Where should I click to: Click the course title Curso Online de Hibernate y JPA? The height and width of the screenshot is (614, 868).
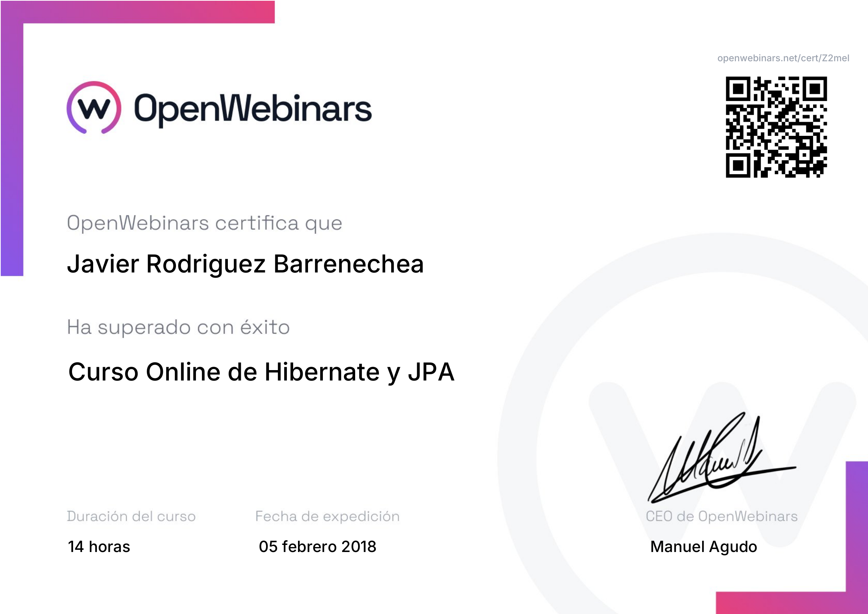[261, 372]
